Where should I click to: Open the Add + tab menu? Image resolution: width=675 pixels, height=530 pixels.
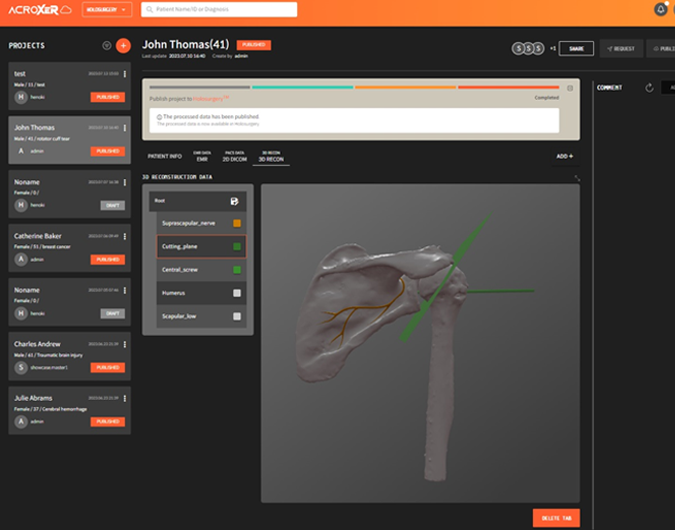(565, 156)
